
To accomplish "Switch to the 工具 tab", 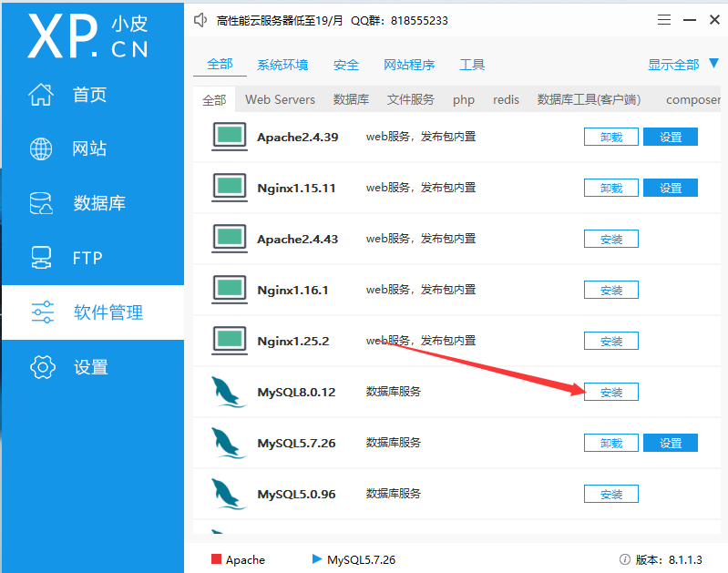I will click(x=472, y=65).
